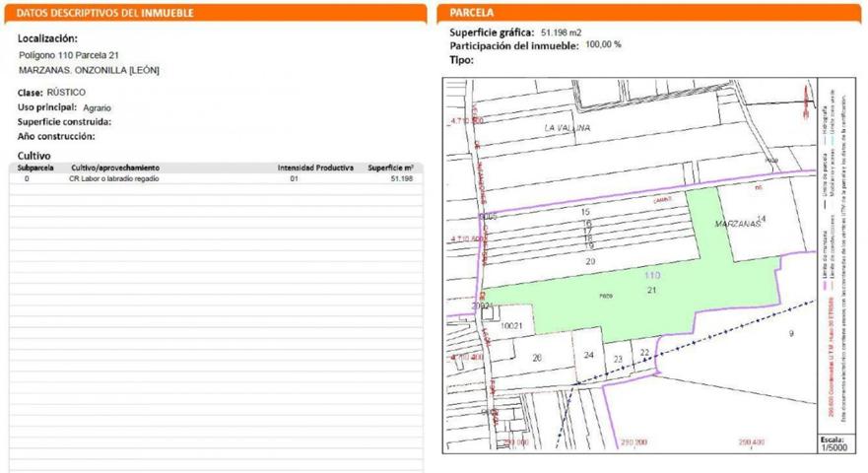Click the Cultivo/aprovechamiento column header
The width and height of the screenshot is (868, 473).
[x=114, y=169]
